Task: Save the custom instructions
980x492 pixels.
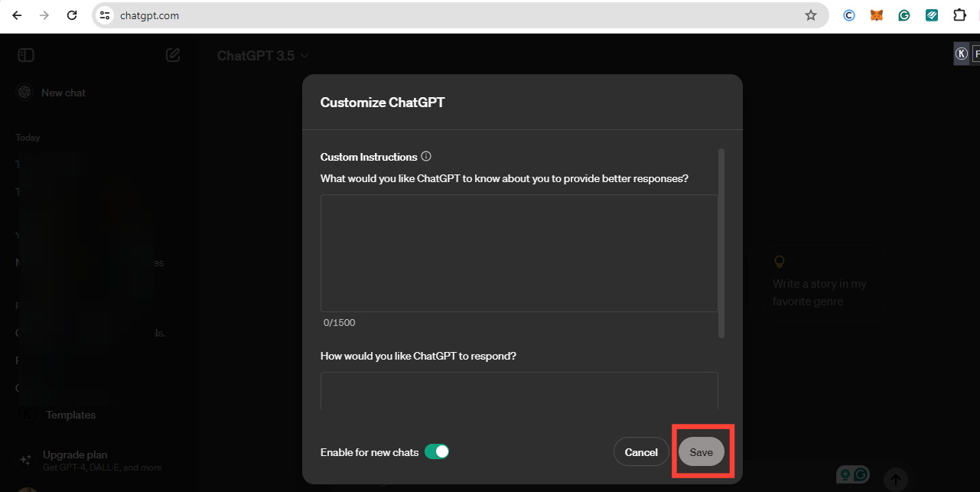Action: pos(701,452)
